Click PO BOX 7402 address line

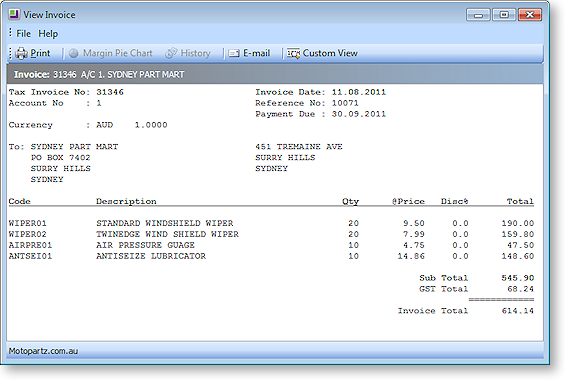coord(61,158)
